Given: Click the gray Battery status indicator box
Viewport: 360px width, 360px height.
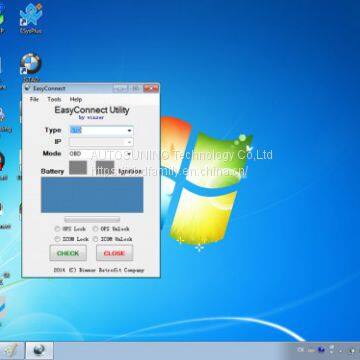Looking at the screenshot, I should (x=78, y=168).
